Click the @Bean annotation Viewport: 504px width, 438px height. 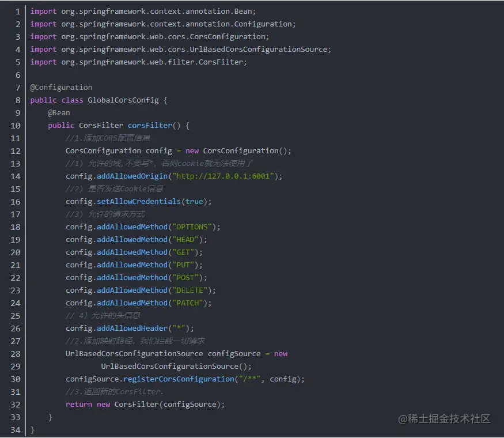pos(59,113)
